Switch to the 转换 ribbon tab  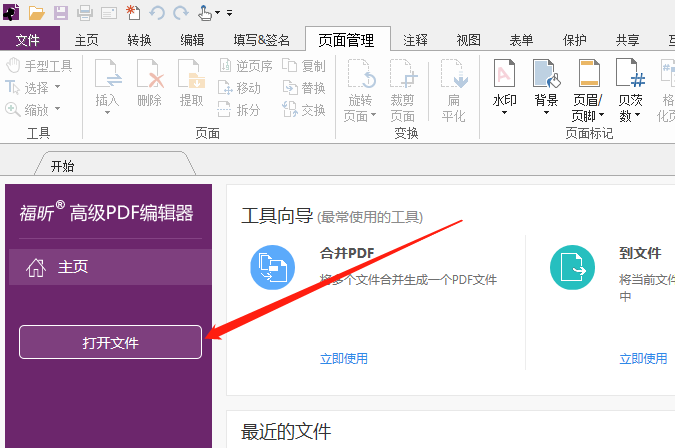tap(139, 40)
